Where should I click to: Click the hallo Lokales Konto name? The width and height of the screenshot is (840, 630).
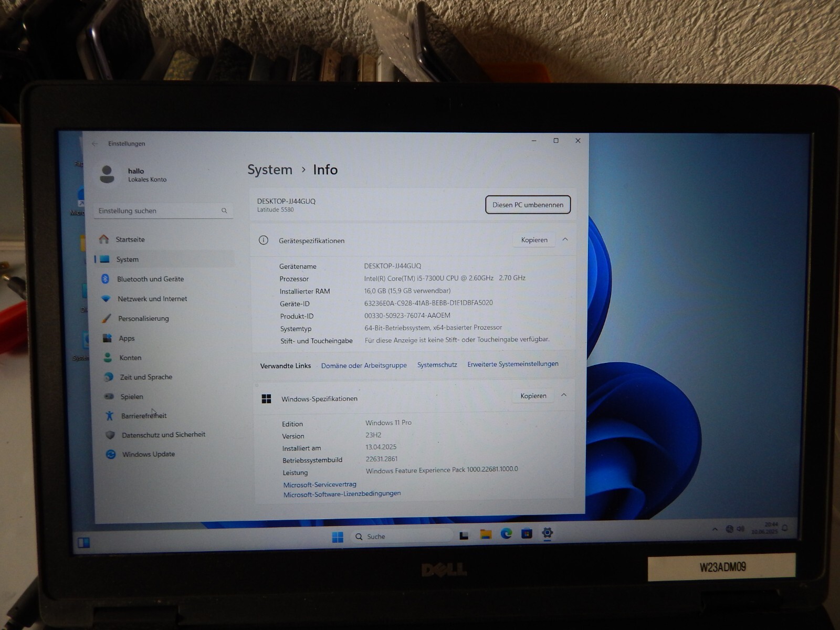(147, 175)
